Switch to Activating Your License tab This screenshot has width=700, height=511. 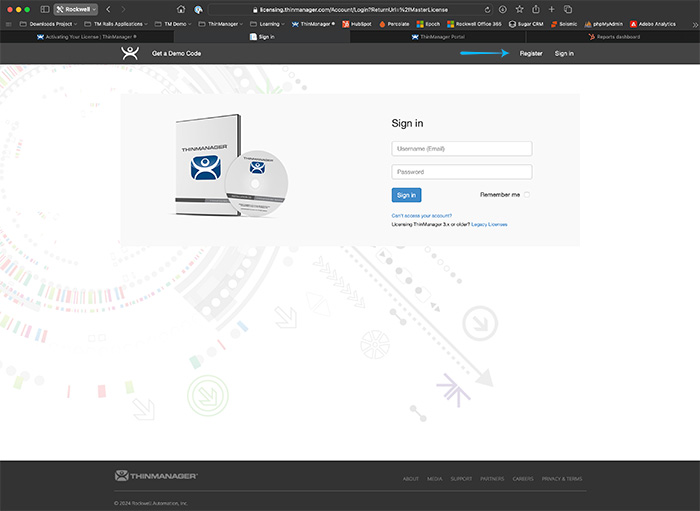tap(87, 37)
